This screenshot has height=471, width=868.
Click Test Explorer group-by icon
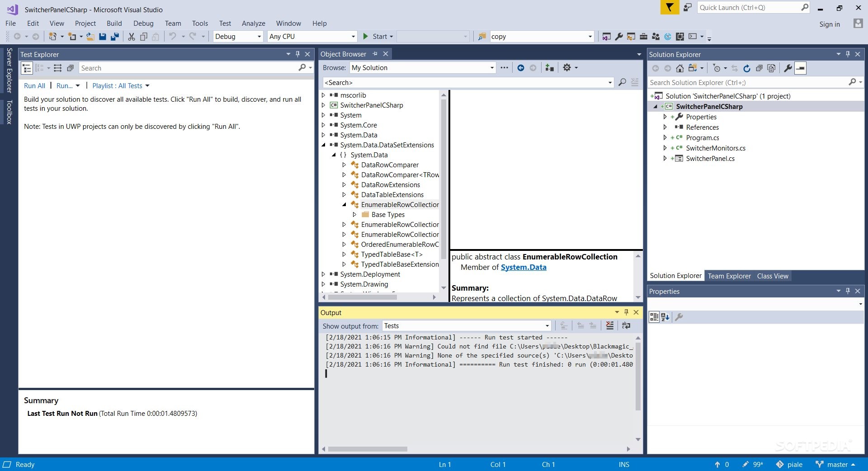[x=39, y=68]
